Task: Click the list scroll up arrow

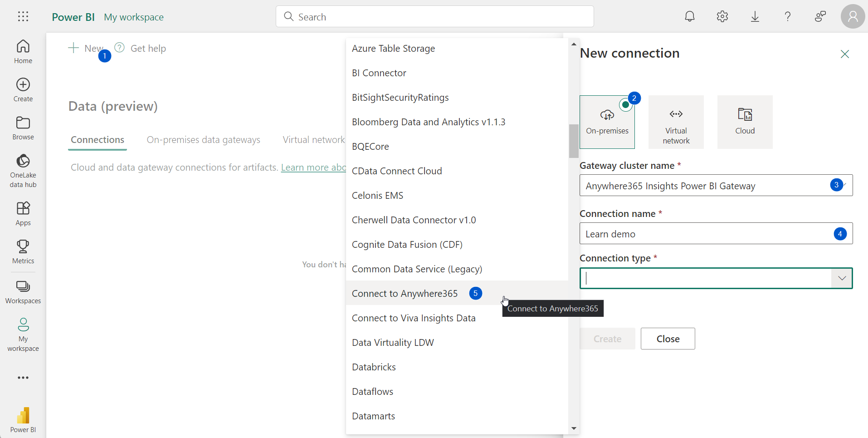Action: pyautogui.click(x=574, y=44)
